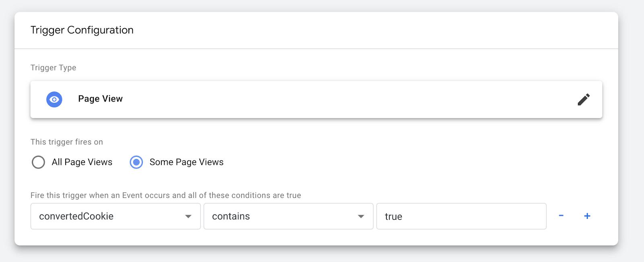
Task: Open the contains operator dropdown
Action: tap(288, 216)
